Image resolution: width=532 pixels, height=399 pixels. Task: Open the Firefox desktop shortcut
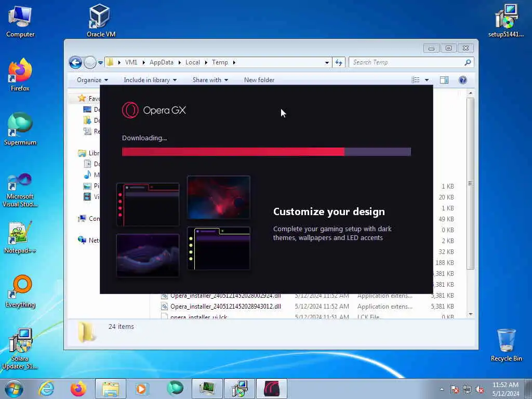coord(20,75)
